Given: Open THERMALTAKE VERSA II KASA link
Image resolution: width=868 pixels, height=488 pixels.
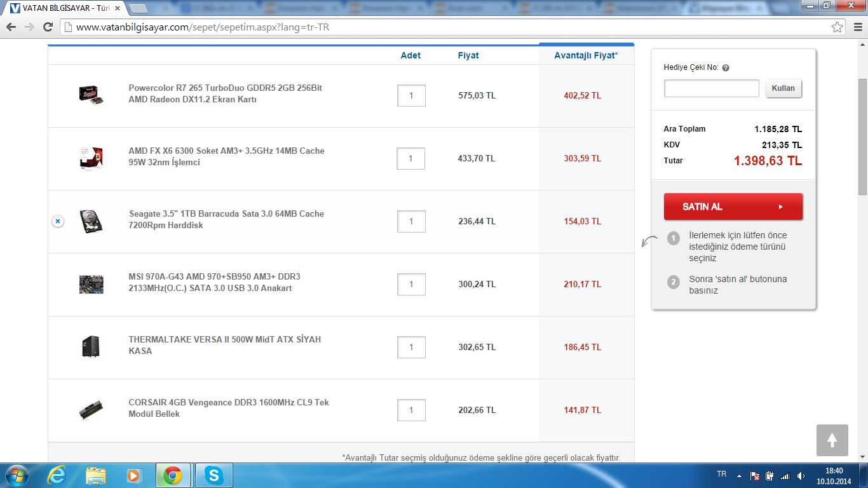Looking at the screenshot, I should click(x=224, y=345).
